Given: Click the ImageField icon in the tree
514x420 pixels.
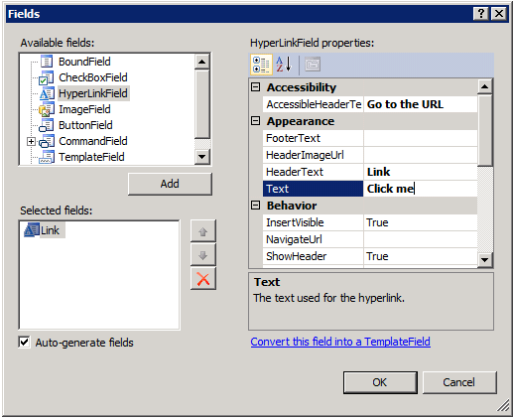Looking at the screenshot, I should coord(47,109).
